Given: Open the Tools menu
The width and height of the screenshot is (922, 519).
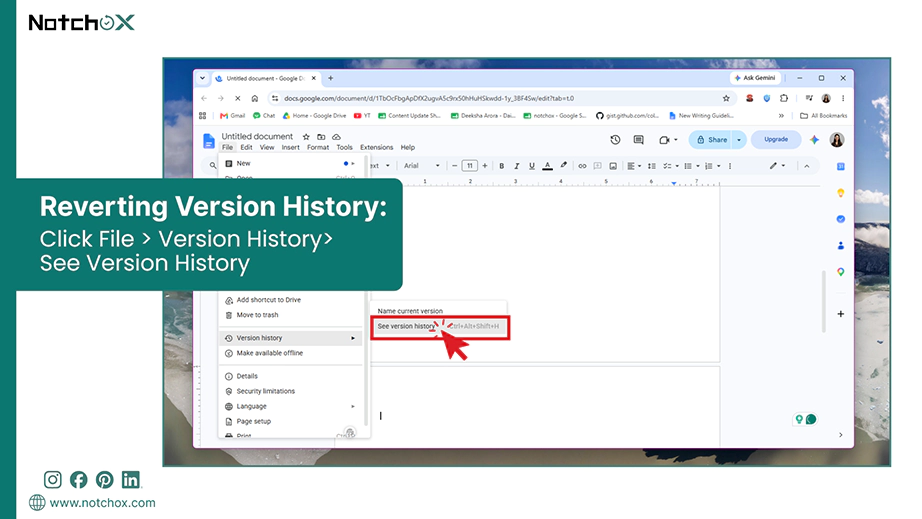Looking at the screenshot, I should (345, 148).
